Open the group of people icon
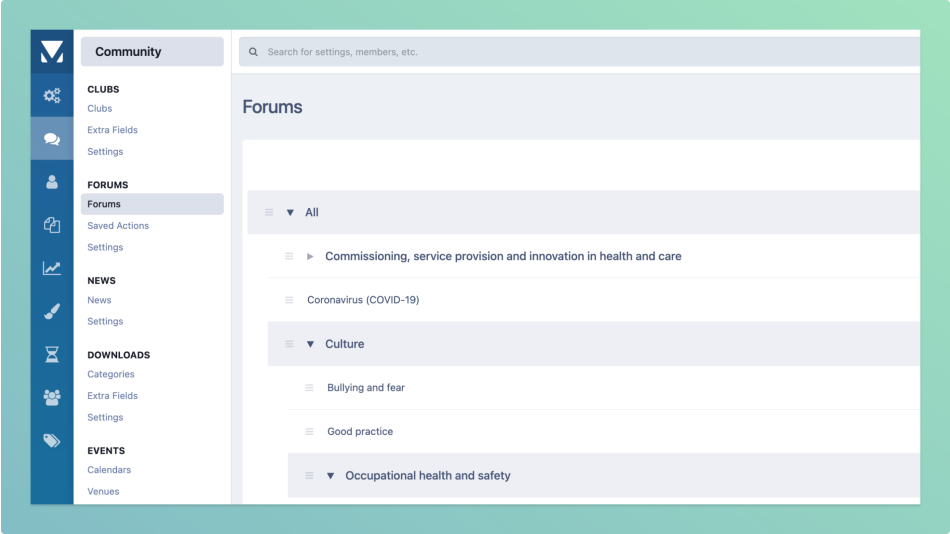This screenshot has width=950, height=534. click(52, 397)
